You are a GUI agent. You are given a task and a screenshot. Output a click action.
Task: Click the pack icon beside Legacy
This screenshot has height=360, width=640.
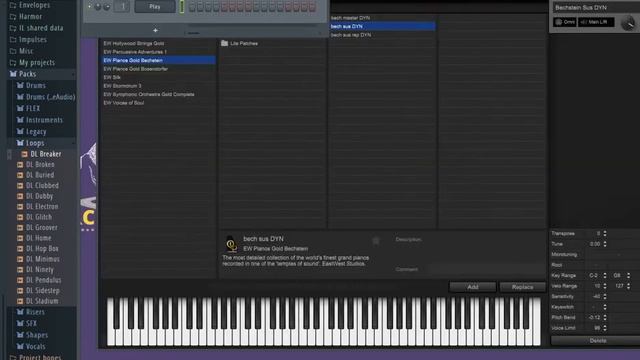[x=20, y=131]
